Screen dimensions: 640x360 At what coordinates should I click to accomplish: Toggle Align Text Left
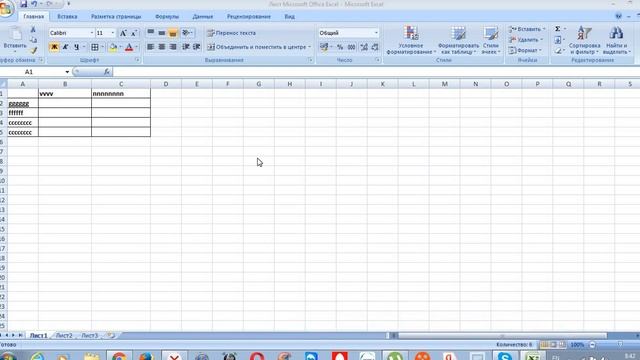[x=151, y=47]
